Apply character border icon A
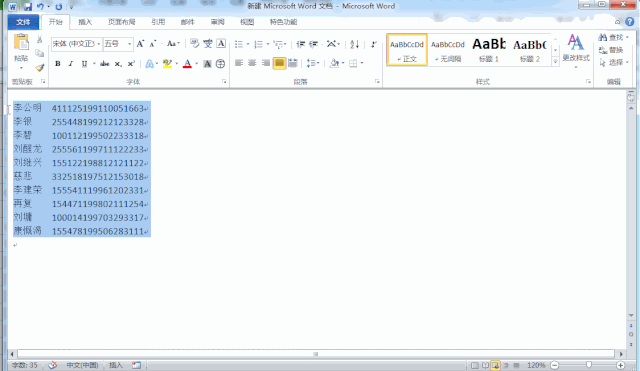 tap(221, 44)
